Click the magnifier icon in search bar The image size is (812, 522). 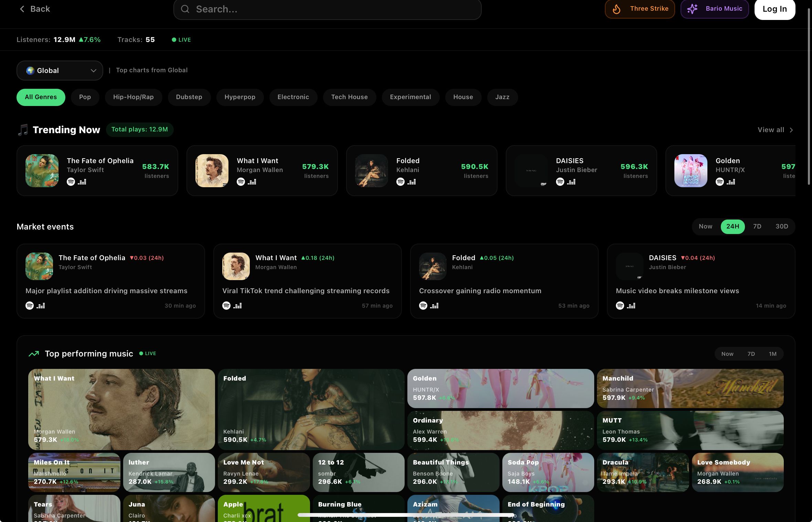click(185, 9)
